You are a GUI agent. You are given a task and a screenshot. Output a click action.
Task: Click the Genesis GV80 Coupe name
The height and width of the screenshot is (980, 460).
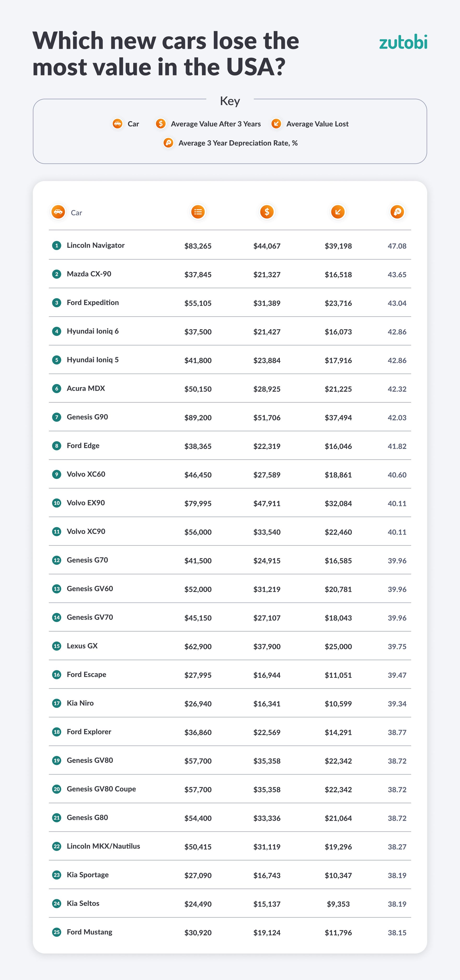101,789
